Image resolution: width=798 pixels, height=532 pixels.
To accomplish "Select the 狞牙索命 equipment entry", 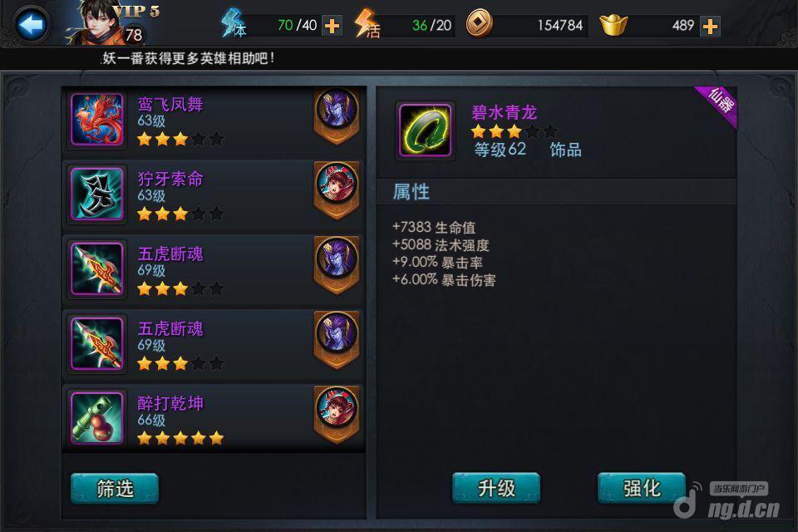I will [214, 195].
